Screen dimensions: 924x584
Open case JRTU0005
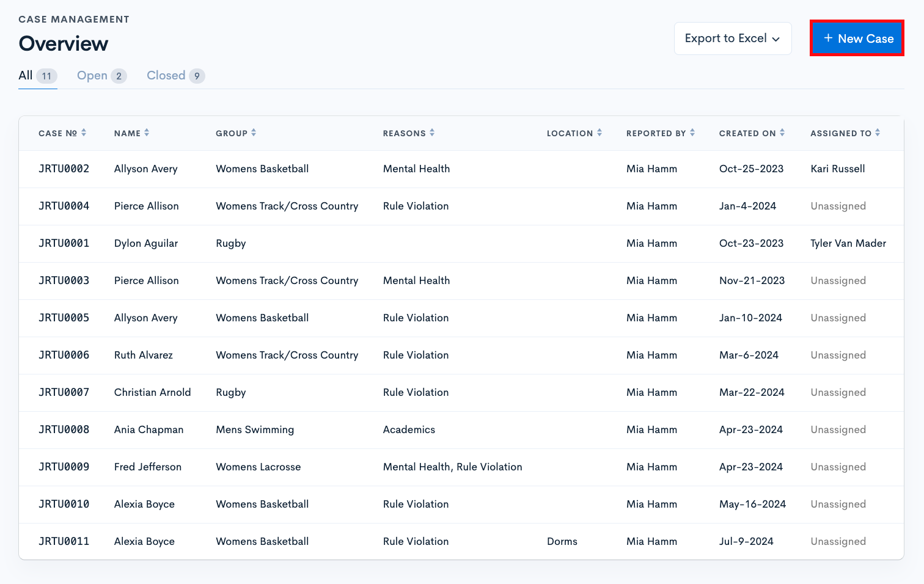tap(64, 318)
